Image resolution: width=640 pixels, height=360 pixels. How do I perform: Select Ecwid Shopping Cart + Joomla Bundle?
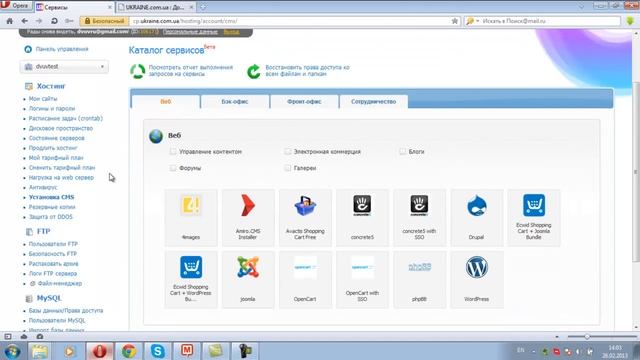pyautogui.click(x=534, y=205)
